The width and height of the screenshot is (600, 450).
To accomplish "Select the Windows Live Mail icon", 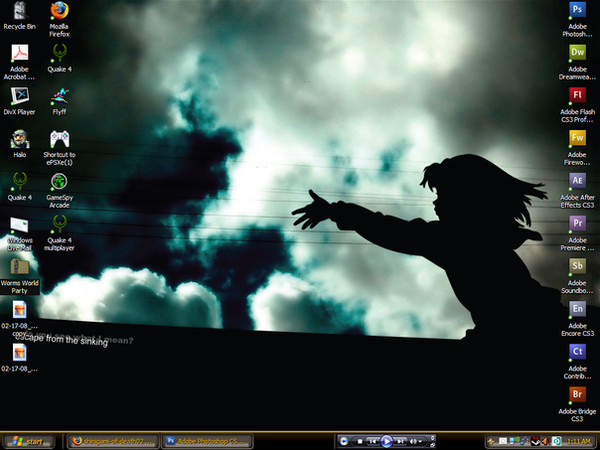I will (x=20, y=233).
